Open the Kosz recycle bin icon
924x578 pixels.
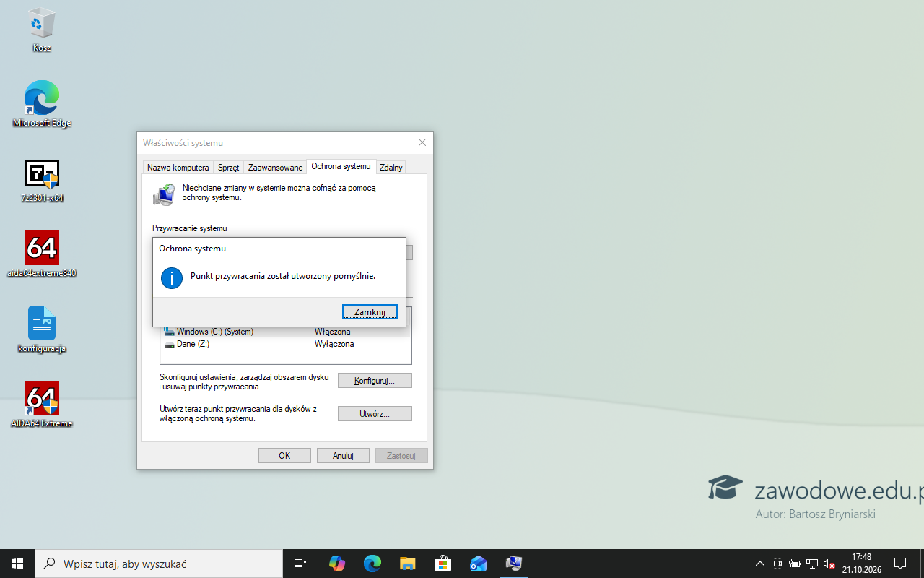[42, 30]
